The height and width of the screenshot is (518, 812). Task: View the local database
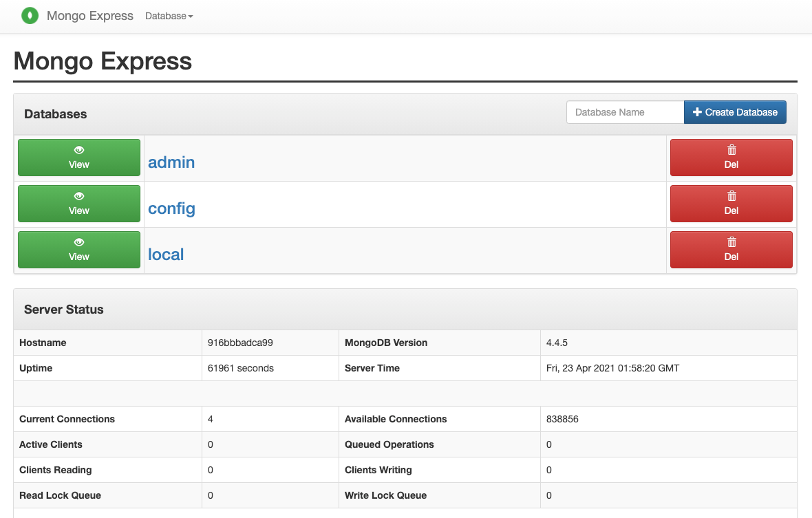pos(79,250)
